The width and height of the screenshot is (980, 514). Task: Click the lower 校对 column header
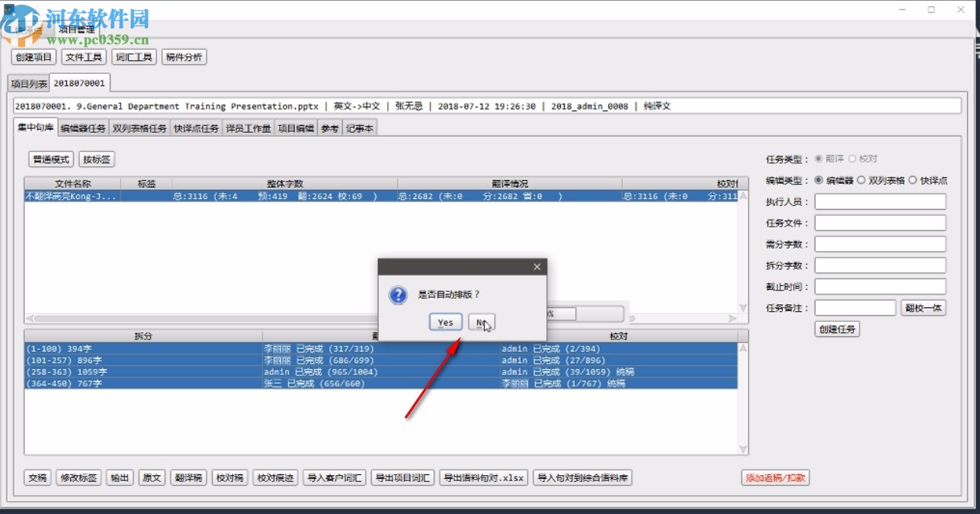pyautogui.click(x=619, y=336)
